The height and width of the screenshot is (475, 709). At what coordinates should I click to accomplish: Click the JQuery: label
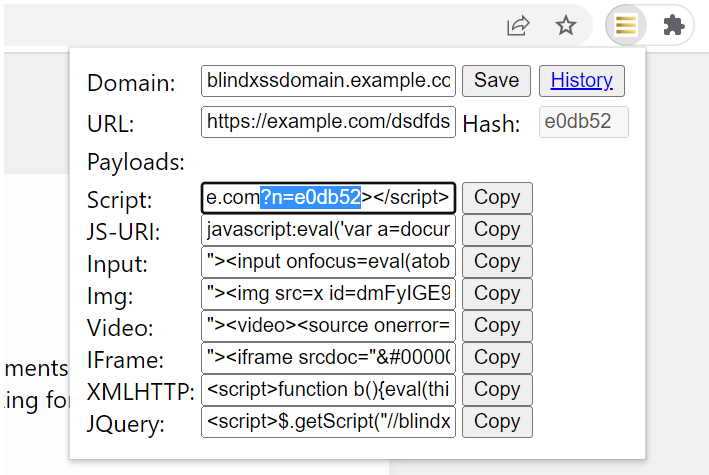(125, 424)
